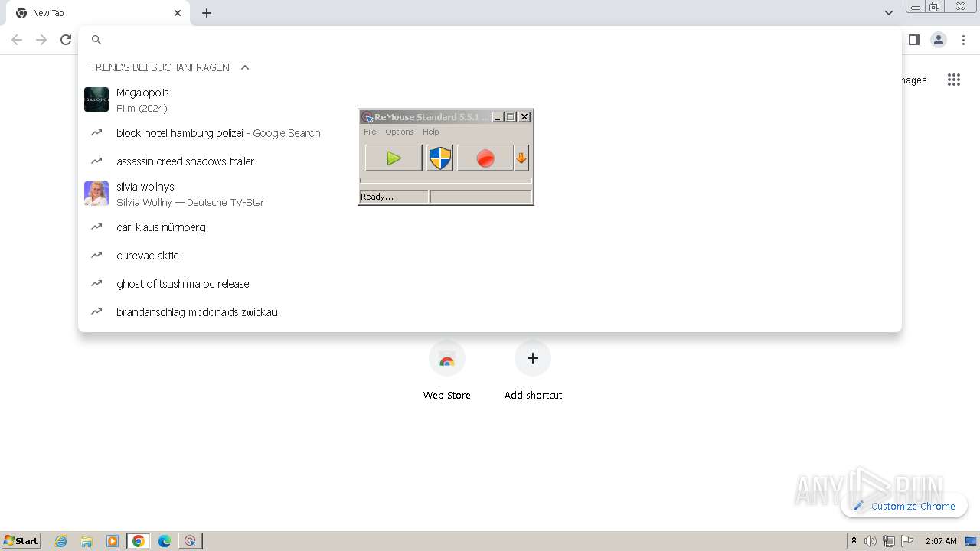Go forward in Chrome
Viewport: 980px width, 551px height.
[x=41, y=40]
